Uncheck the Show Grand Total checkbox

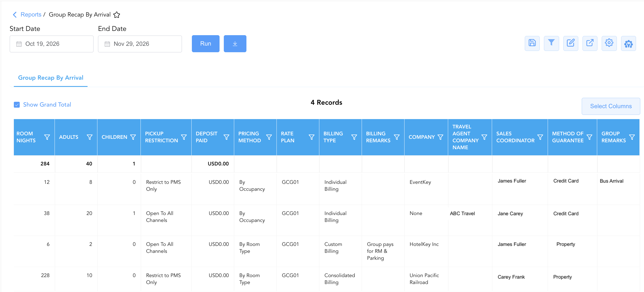tap(17, 105)
